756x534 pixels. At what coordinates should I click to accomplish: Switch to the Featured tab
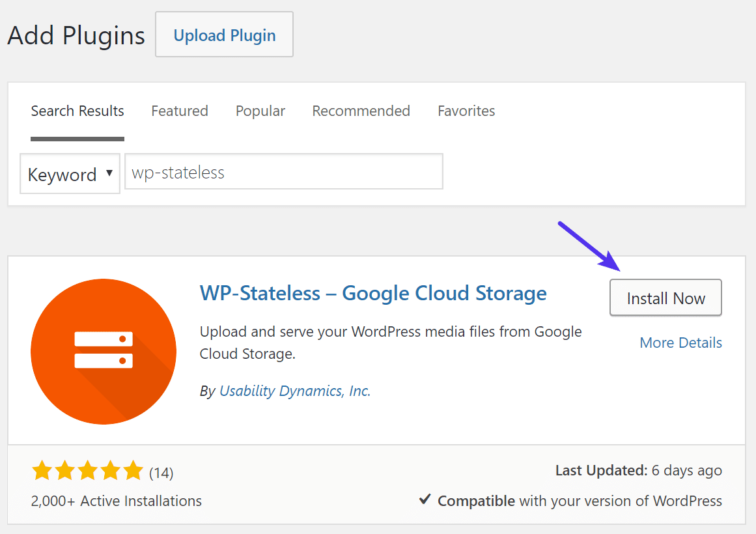pyautogui.click(x=179, y=111)
